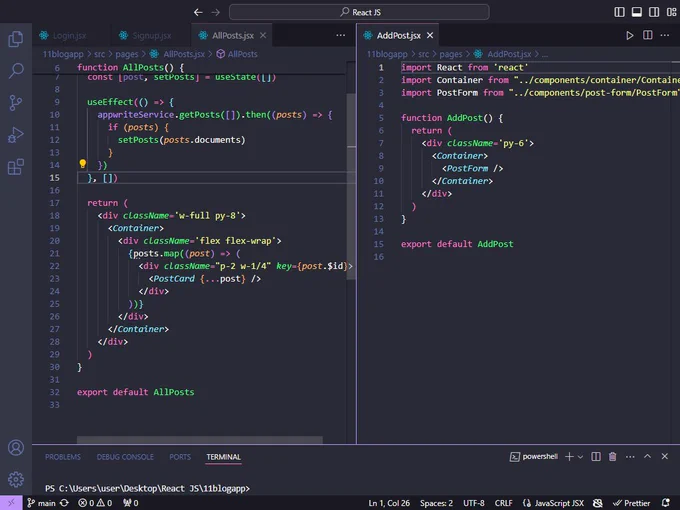Toggle the secondary side bar layout icon
Viewport: 680px width, 510px height.
pyautogui.click(x=654, y=12)
